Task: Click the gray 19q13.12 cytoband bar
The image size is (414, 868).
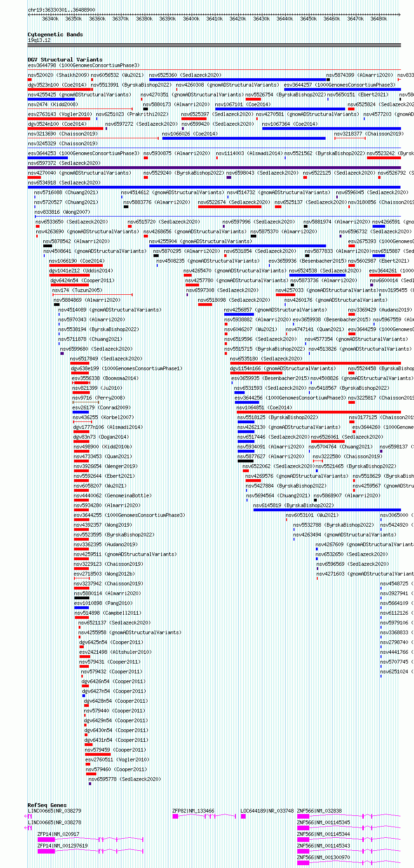Action: [214, 45]
